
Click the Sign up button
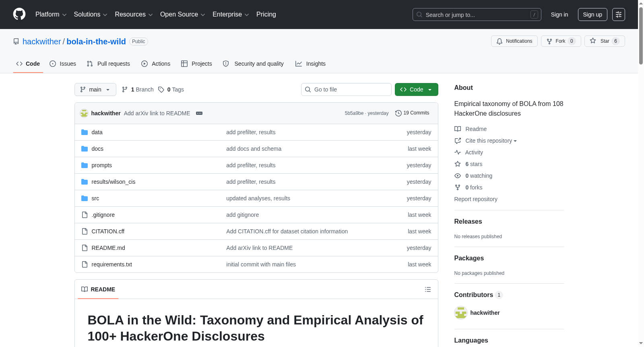tap(592, 15)
